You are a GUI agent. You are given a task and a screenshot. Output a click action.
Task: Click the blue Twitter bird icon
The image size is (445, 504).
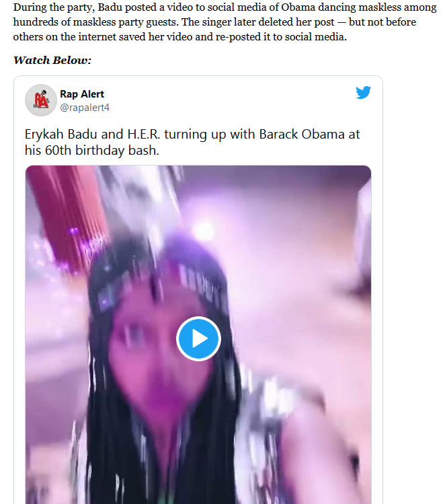coord(363,92)
